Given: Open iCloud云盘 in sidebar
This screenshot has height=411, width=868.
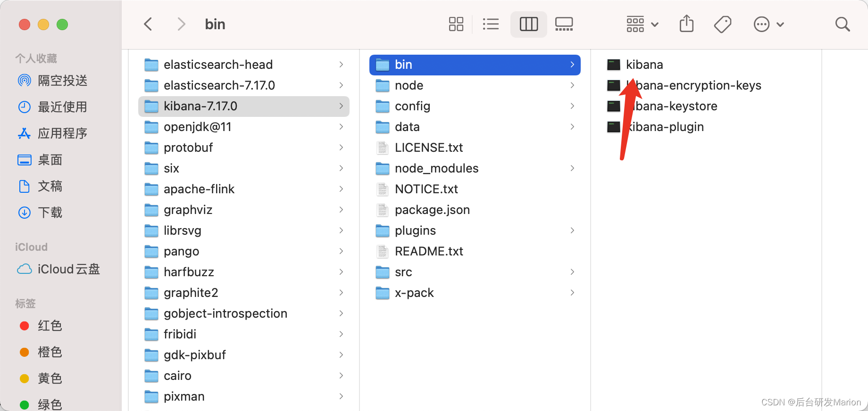Looking at the screenshot, I should click(x=58, y=269).
